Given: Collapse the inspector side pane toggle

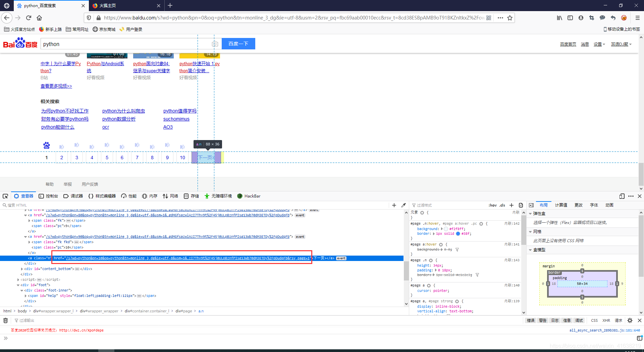Looking at the screenshot, I should tap(531, 205).
